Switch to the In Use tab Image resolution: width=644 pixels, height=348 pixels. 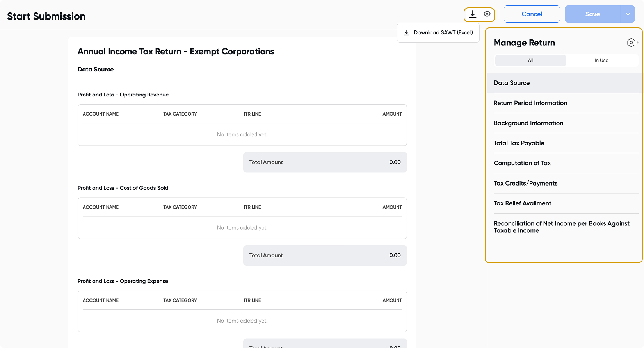tap(601, 61)
